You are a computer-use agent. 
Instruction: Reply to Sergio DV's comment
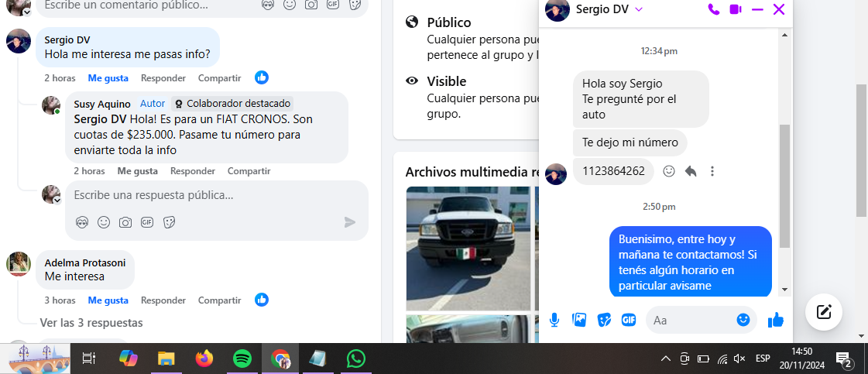pos(163,78)
